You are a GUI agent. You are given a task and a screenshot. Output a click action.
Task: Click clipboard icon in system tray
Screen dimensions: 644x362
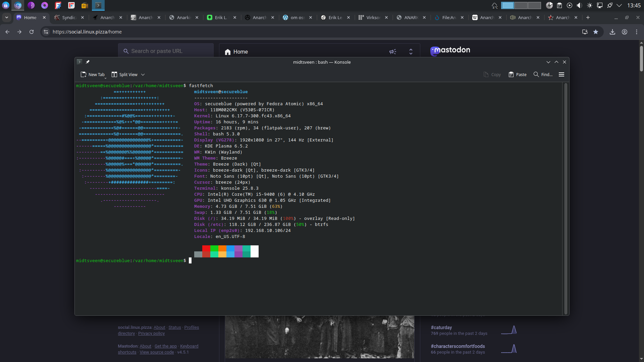[559, 5]
